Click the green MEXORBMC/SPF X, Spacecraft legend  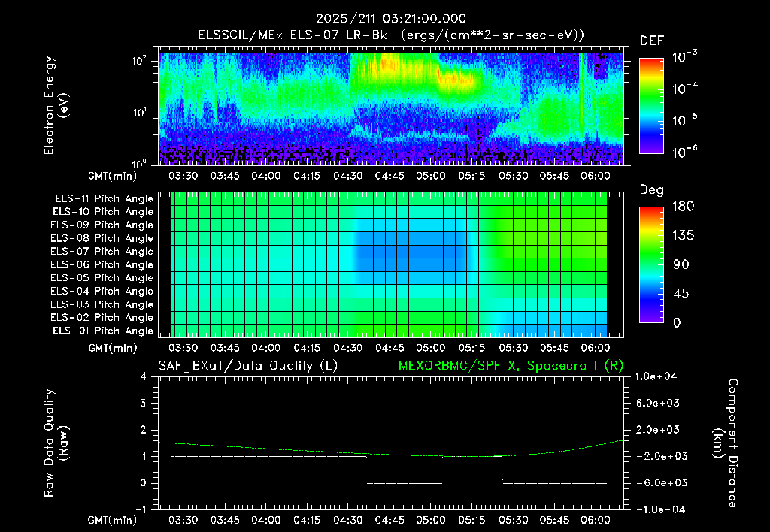(x=511, y=366)
